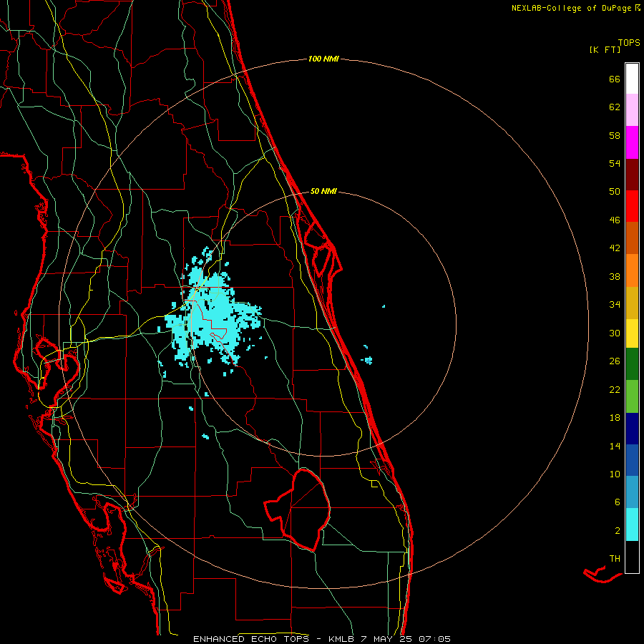Image resolution: width=644 pixels, height=644 pixels.
Task: Click the legend value 34
Action: tap(615, 304)
